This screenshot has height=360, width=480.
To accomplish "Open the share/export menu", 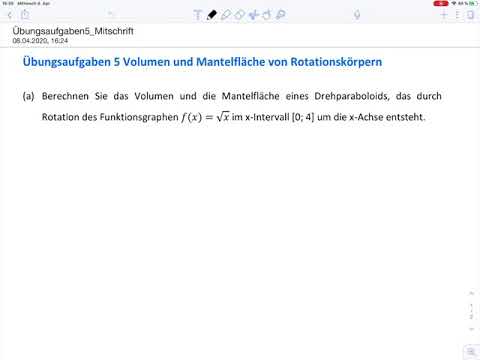I will click(25, 15).
